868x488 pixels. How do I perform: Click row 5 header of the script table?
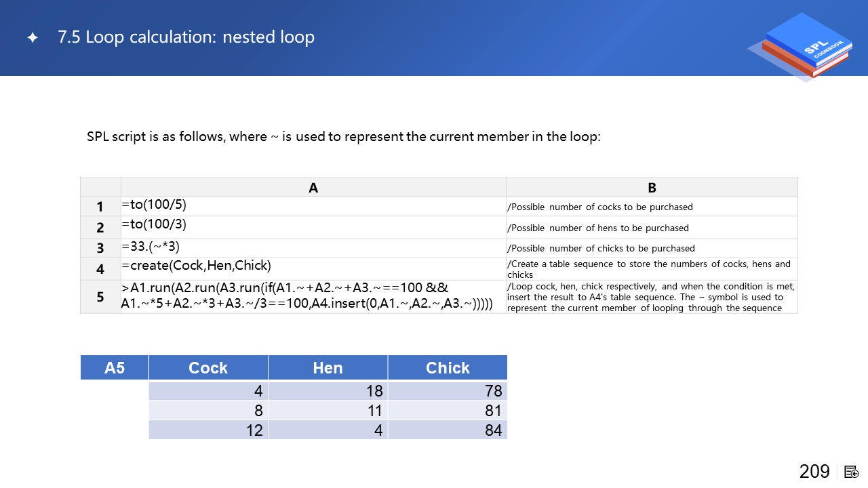100,297
